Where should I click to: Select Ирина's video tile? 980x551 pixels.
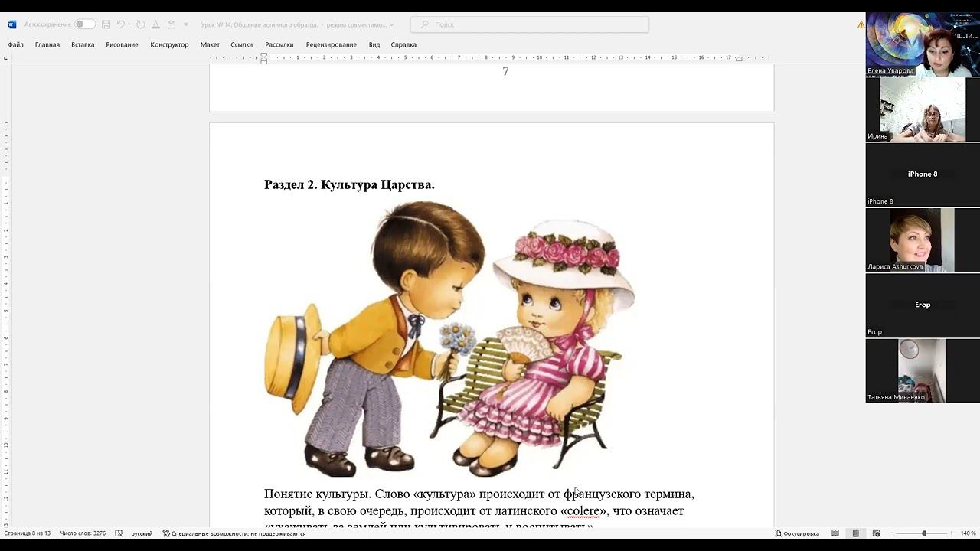923,109
